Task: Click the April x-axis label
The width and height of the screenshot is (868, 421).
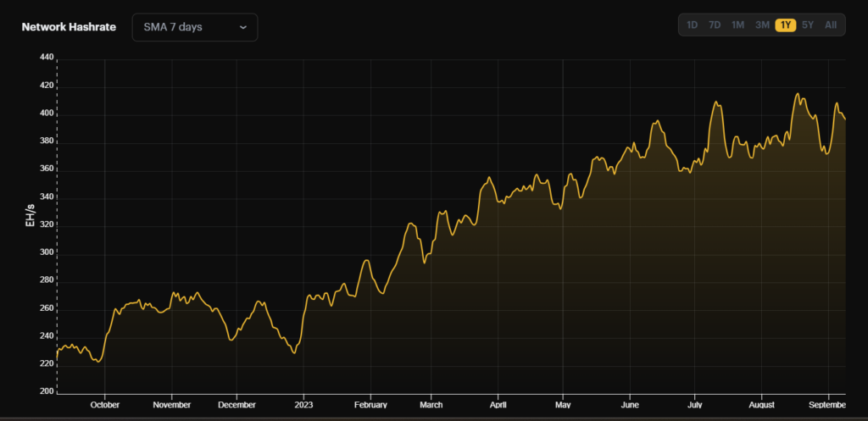Action: [x=498, y=405]
